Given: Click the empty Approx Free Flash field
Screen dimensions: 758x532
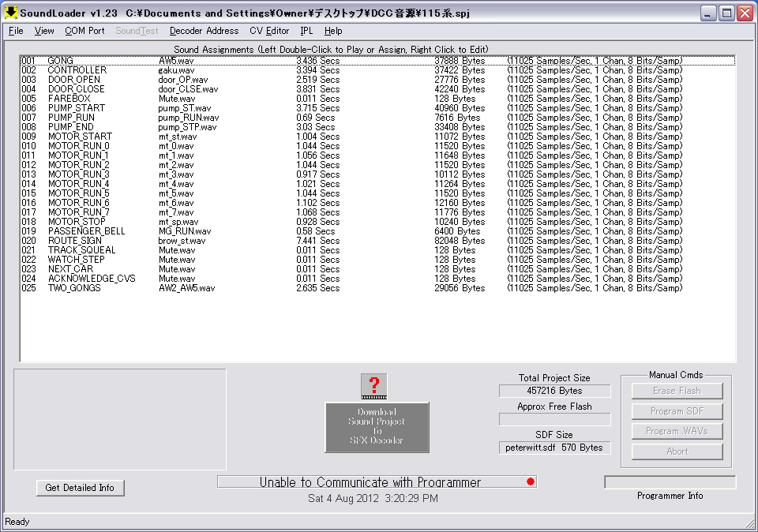Looking at the screenshot, I should [x=554, y=419].
